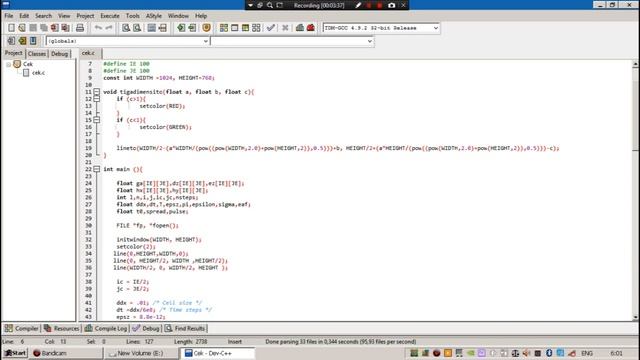The image size is (640, 360).
Task: Open the AStyle menu
Action: tap(154, 16)
